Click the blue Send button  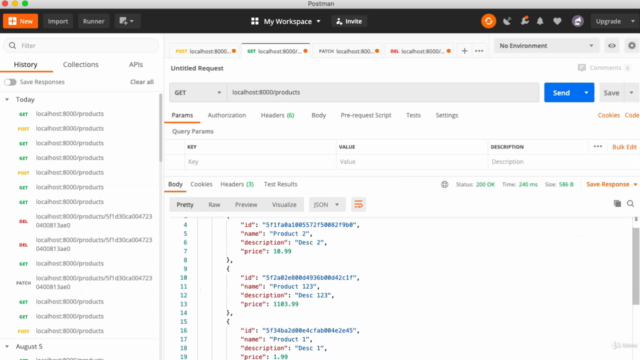[561, 93]
